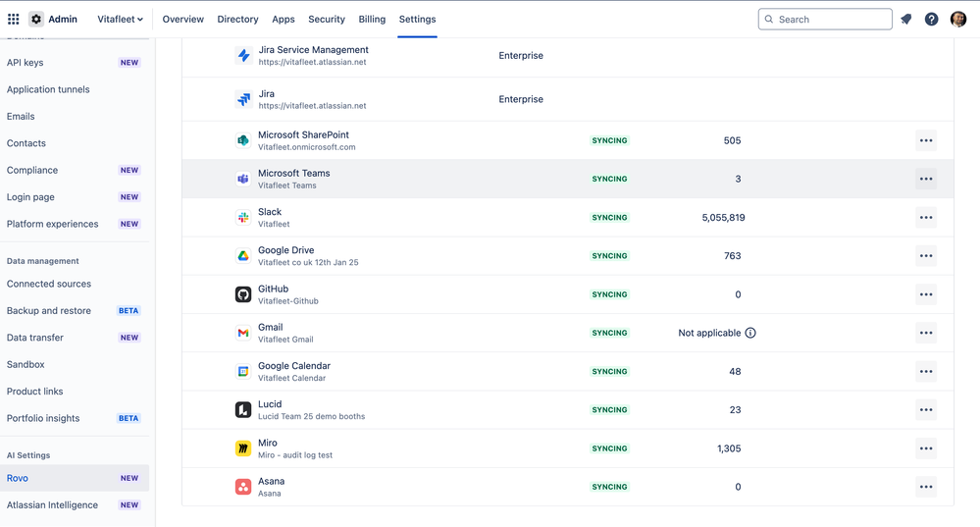
Task: Click the Google Calendar icon
Action: [243, 371]
